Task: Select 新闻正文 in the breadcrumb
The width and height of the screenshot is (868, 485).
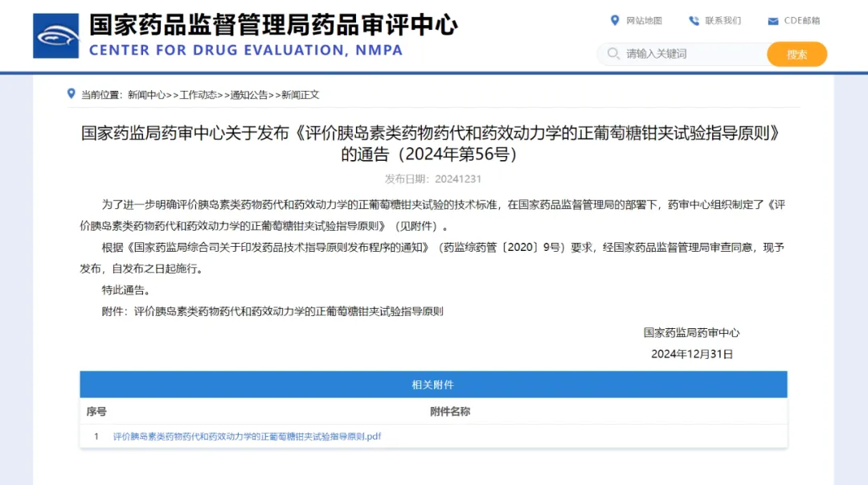Action: [301, 95]
